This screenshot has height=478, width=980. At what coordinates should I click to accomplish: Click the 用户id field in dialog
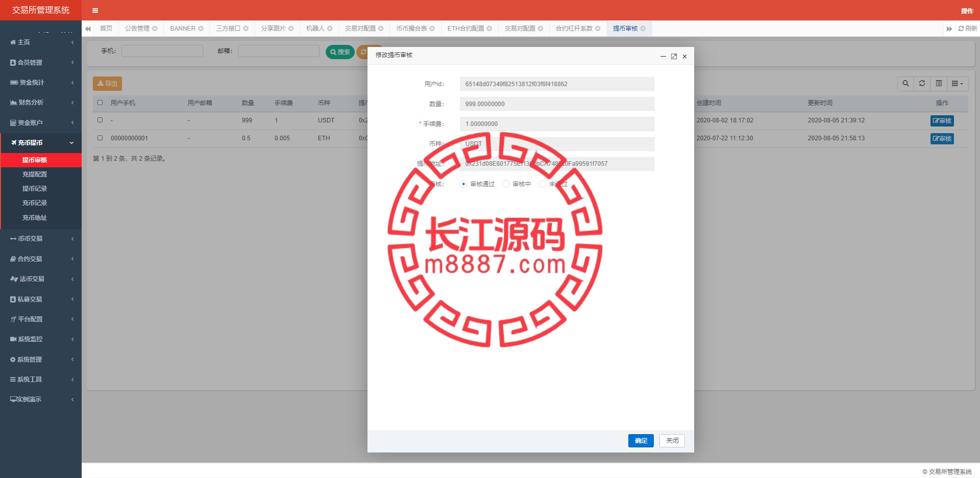click(557, 84)
